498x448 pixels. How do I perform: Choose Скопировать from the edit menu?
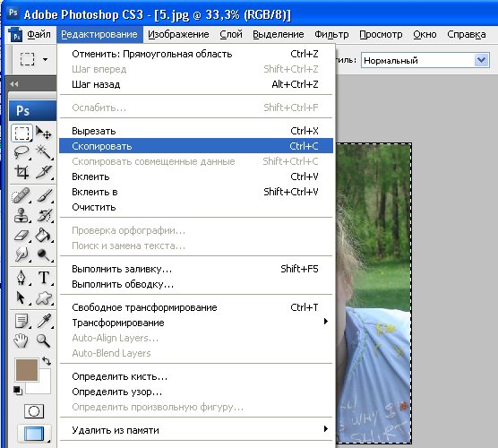(196, 146)
